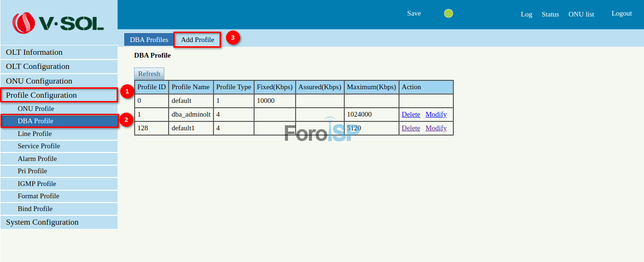The image size is (644, 262).
Task: Open the IGMP Profile submenu item
Action: point(37,184)
